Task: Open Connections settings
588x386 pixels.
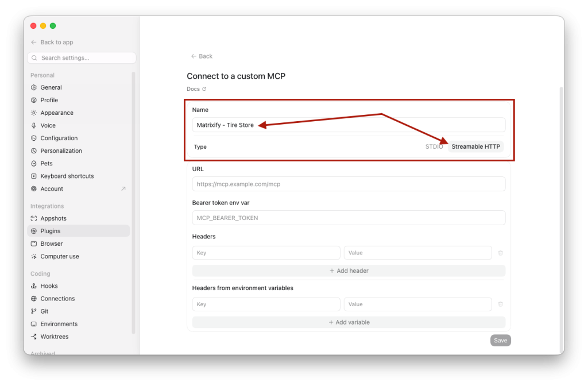Action: 79,299
